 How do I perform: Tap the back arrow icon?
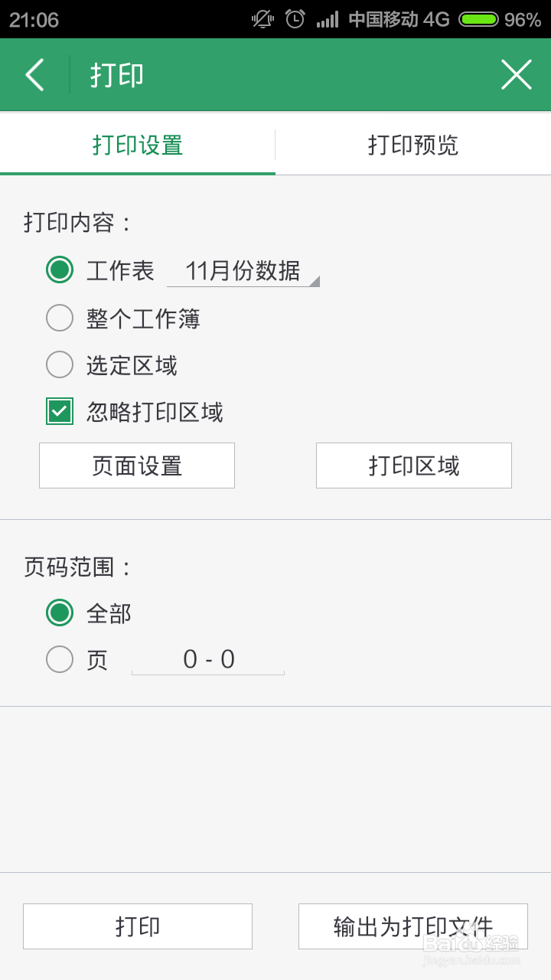pyautogui.click(x=34, y=75)
